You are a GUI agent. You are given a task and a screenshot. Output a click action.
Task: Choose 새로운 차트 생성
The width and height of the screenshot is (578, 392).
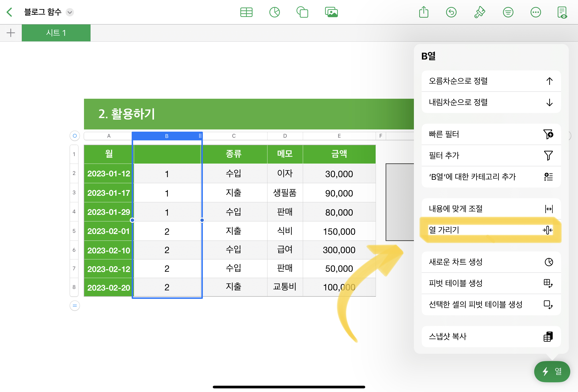coord(491,262)
